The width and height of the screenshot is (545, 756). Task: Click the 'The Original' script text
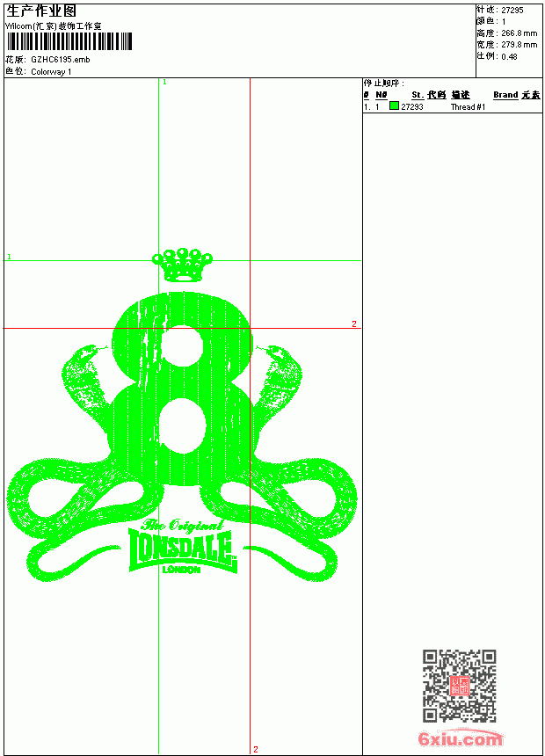(x=183, y=525)
